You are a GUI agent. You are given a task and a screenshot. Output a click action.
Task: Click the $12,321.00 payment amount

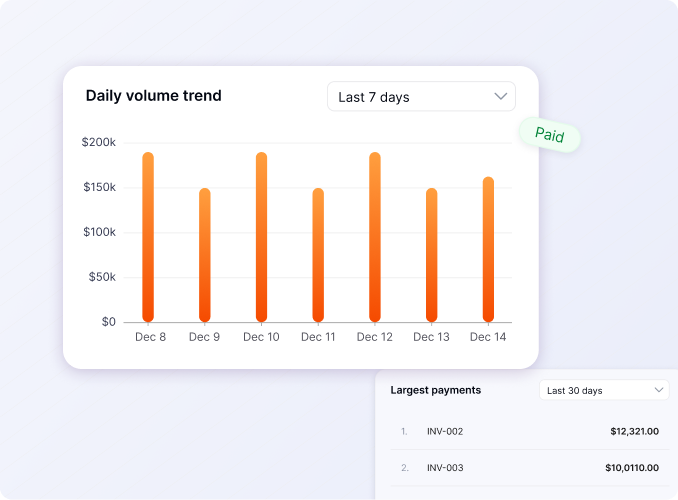click(634, 432)
